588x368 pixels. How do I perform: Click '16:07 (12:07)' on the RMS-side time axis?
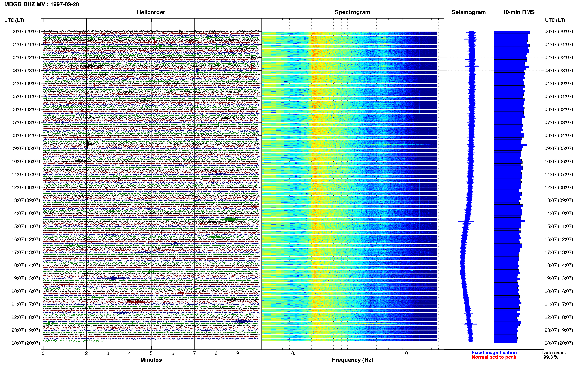(x=559, y=239)
